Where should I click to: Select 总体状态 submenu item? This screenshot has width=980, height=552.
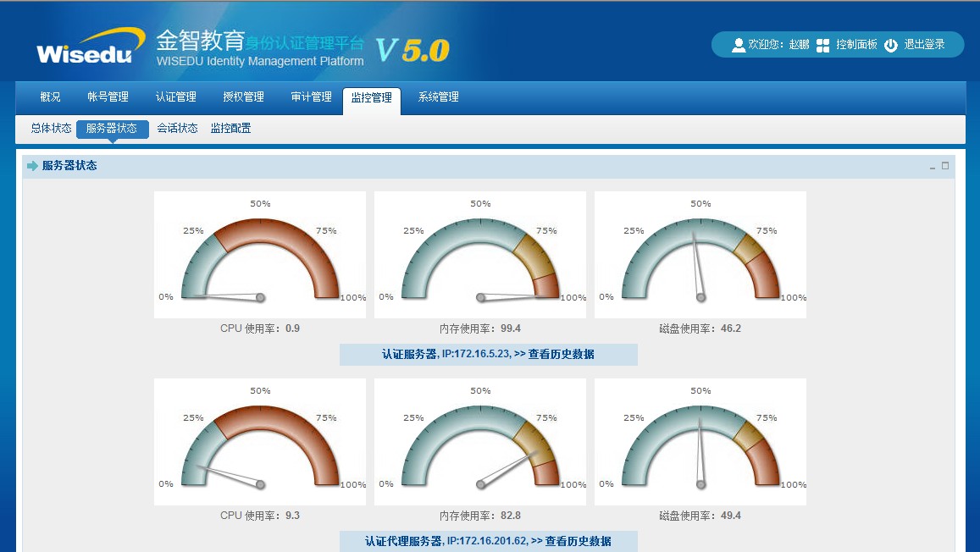tap(51, 129)
